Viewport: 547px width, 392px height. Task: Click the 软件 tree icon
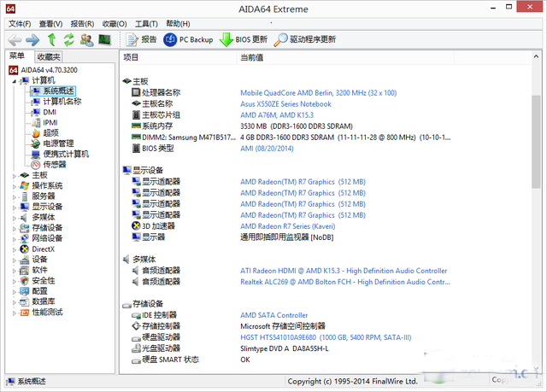[25, 270]
